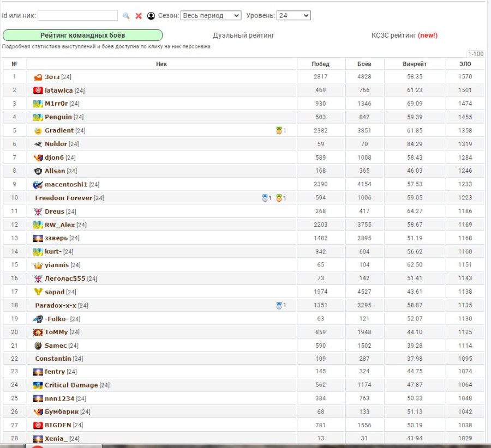Open the КСЗС рейтинг tab

point(404,35)
